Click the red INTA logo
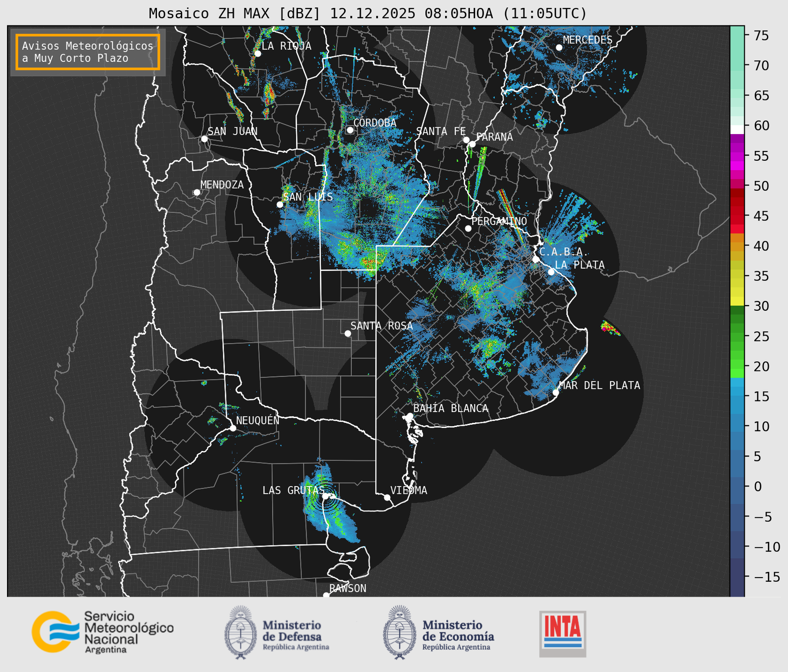This screenshot has width=788, height=672. pyautogui.click(x=562, y=633)
